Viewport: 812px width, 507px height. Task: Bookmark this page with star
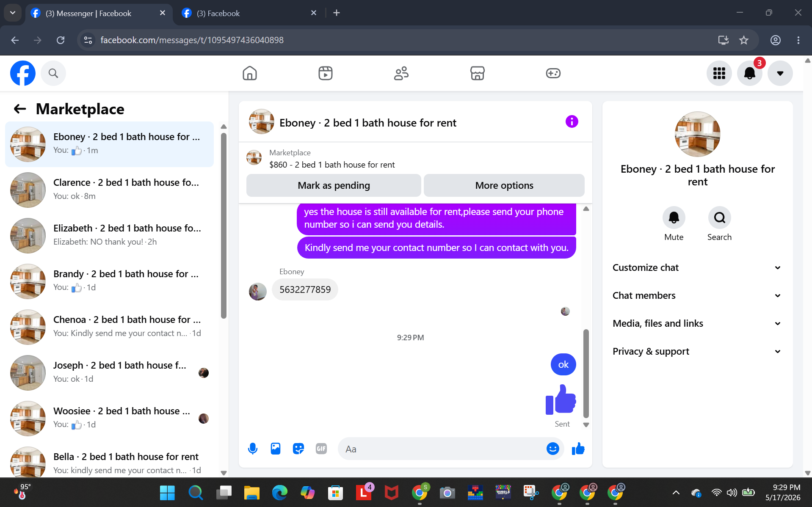pos(744,40)
